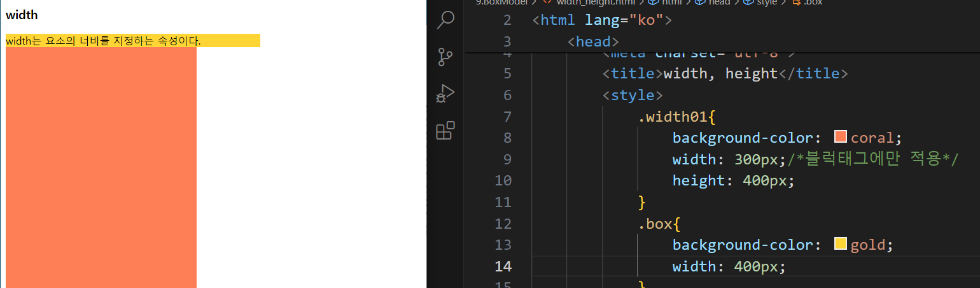The image size is (980, 288).
Task: Open the Extensions view icon
Action: [x=445, y=131]
